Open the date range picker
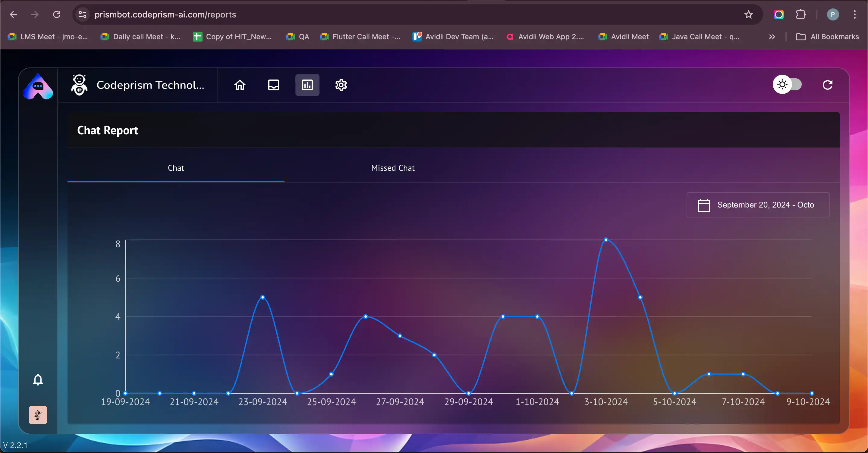The height and width of the screenshot is (453, 868). tap(758, 205)
